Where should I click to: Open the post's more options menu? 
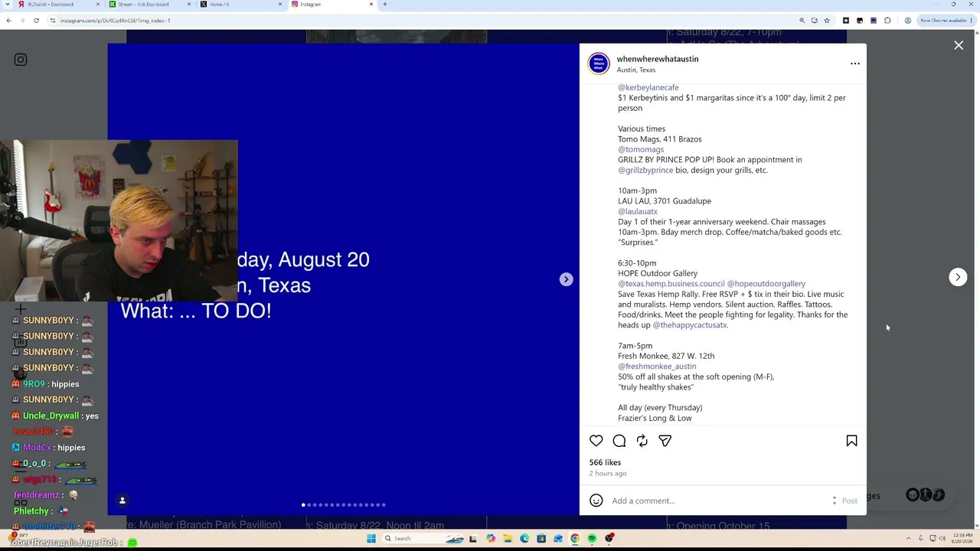[855, 64]
